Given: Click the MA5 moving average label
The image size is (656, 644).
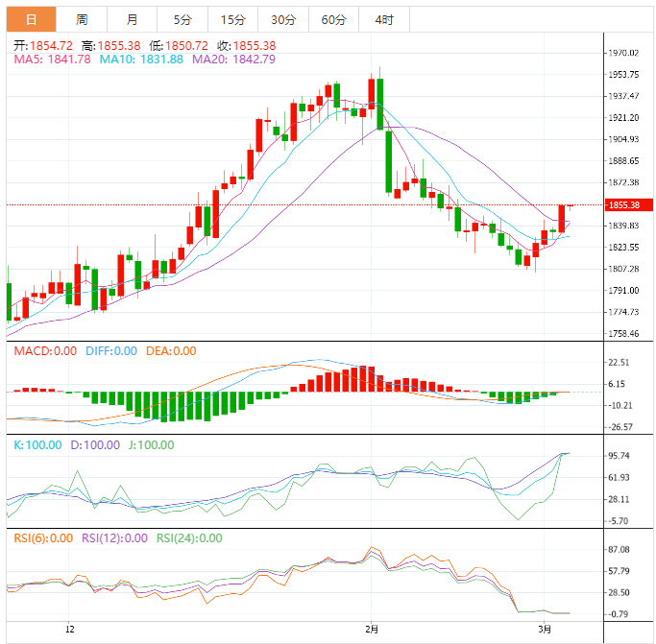Looking at the screenshot, I should click(x=52, y=60).
